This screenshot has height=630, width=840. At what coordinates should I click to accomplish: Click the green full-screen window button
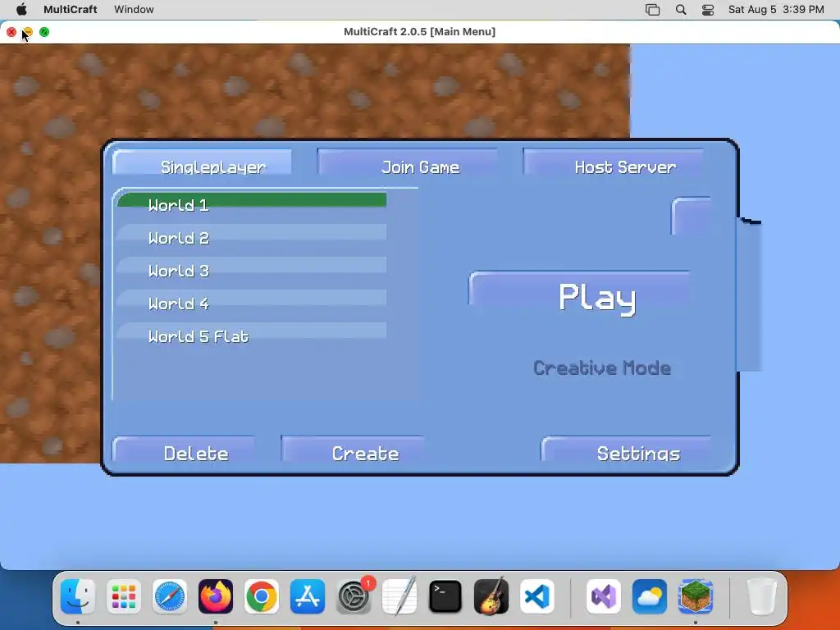tap(44, 32)
